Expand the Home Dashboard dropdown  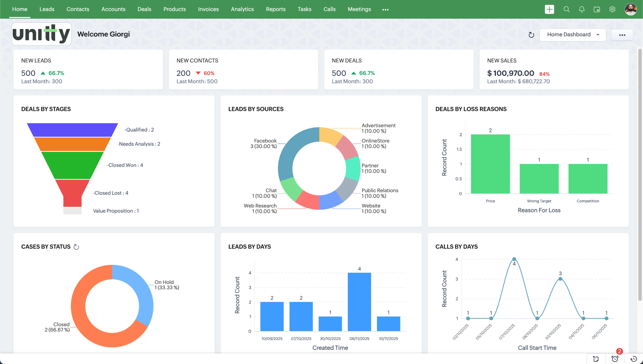point(573,35)
